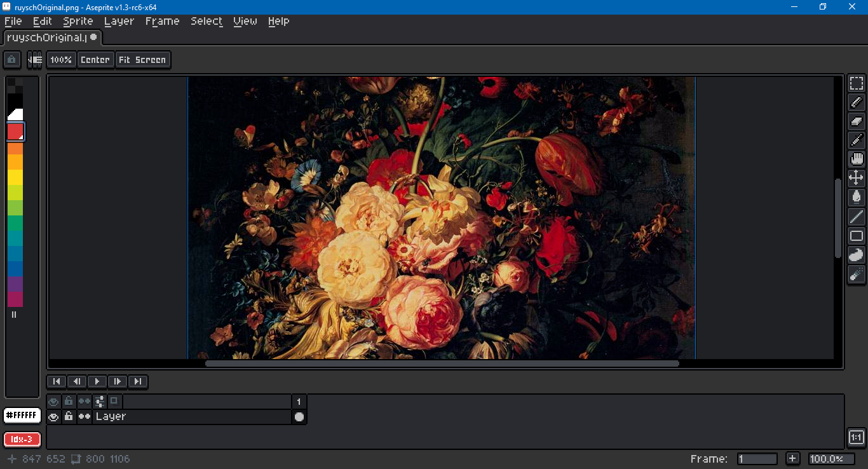Select the Eyedropper tool
868x469 pixels.
[856, 140]
